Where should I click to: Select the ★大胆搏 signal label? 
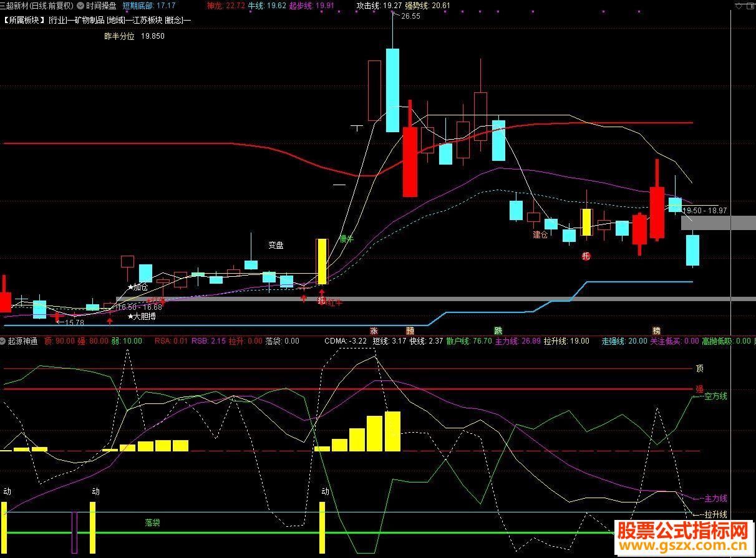142,316
